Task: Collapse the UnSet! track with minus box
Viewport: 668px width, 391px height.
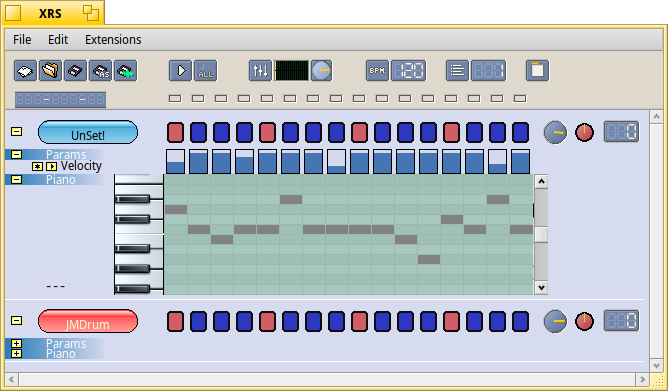Action: click(x=17, y=132)
